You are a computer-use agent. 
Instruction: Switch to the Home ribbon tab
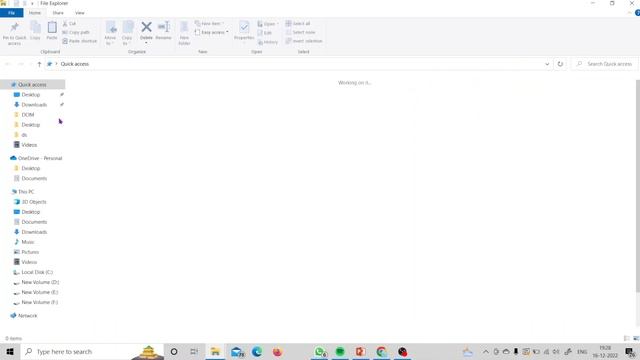click(35, 13)
